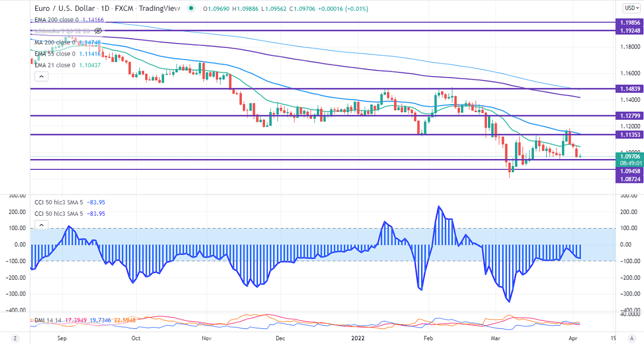644x344 pixels.
Task: Select the 1.12799 price line label
Action: [x=629, y=115]
